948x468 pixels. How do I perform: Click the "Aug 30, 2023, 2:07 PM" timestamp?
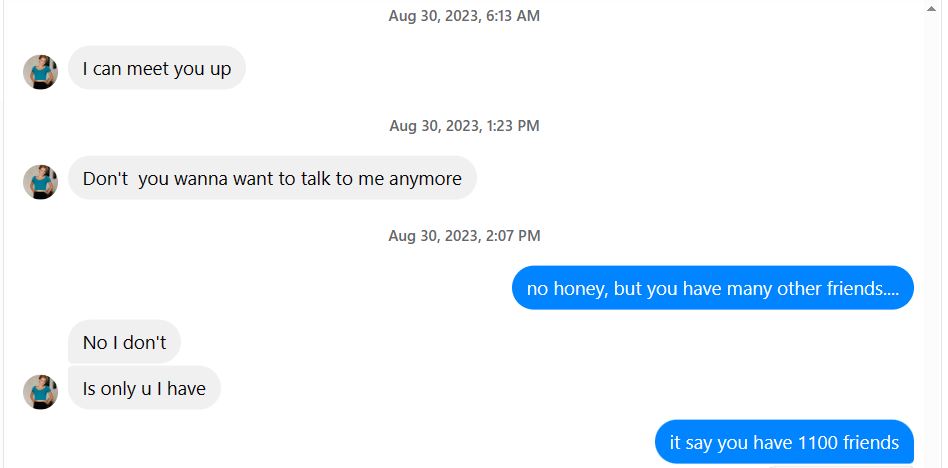click(x=464, y=235)
